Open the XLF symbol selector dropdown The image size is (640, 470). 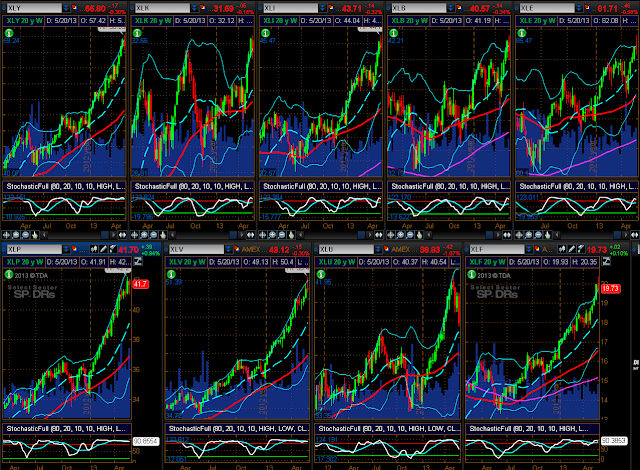pyautogui.click(x=529, y=249)
